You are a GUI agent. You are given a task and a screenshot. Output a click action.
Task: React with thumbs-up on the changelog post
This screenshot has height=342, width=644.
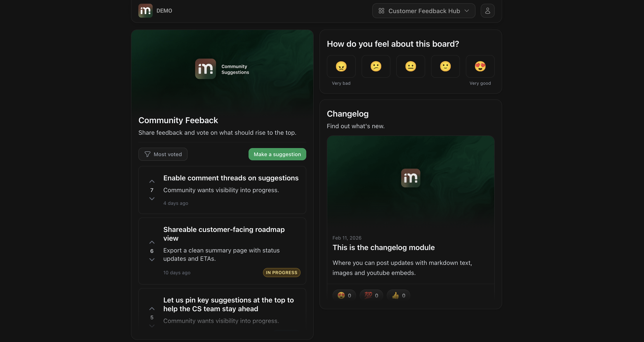[x=398, y=295]
